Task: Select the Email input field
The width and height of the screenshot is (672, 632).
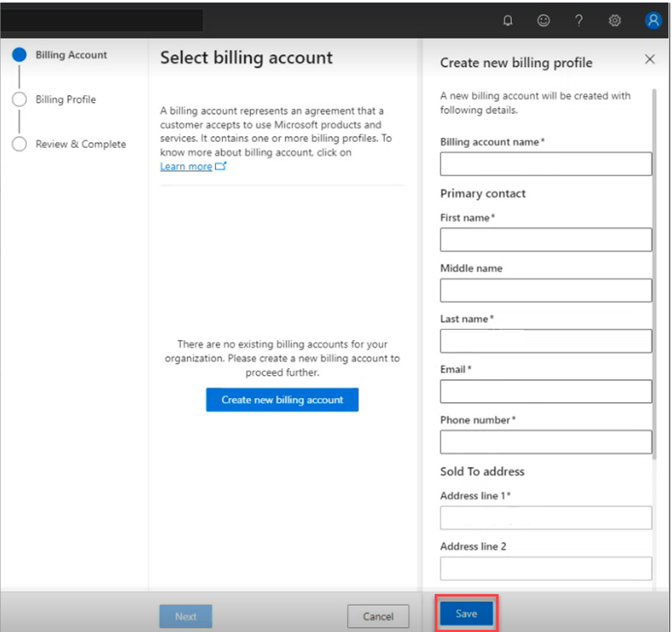Action: 546,392
